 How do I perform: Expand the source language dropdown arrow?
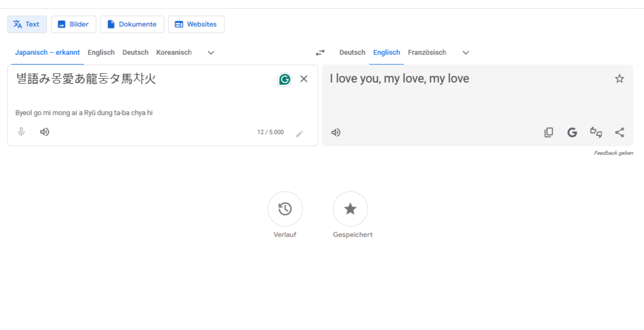[x=211, y=53]
